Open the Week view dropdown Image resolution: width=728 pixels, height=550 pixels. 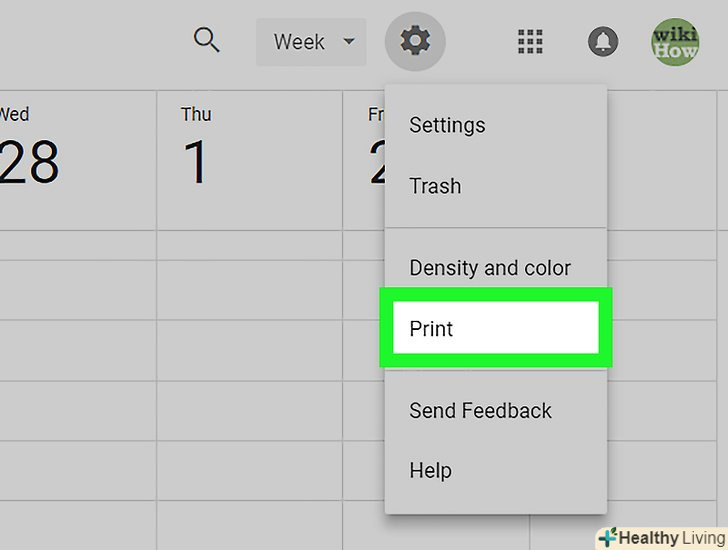click(311, 42)
